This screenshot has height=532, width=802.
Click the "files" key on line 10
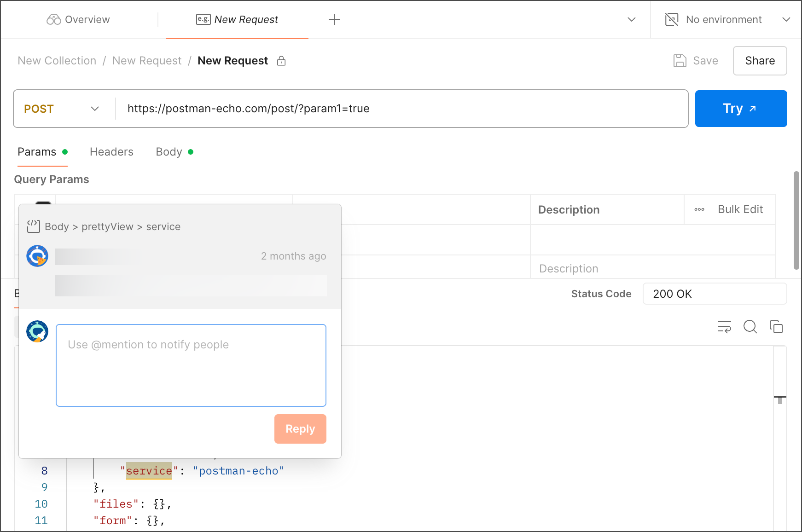pos(116,504)
